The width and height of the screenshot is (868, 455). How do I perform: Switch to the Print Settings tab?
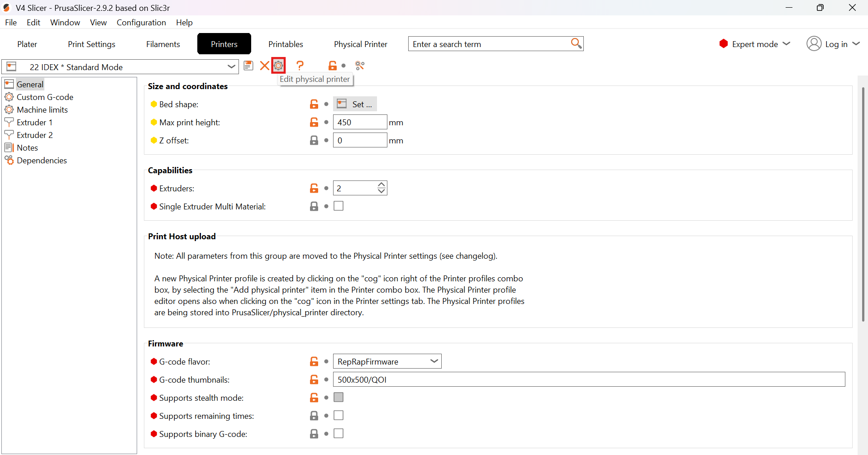91,44
